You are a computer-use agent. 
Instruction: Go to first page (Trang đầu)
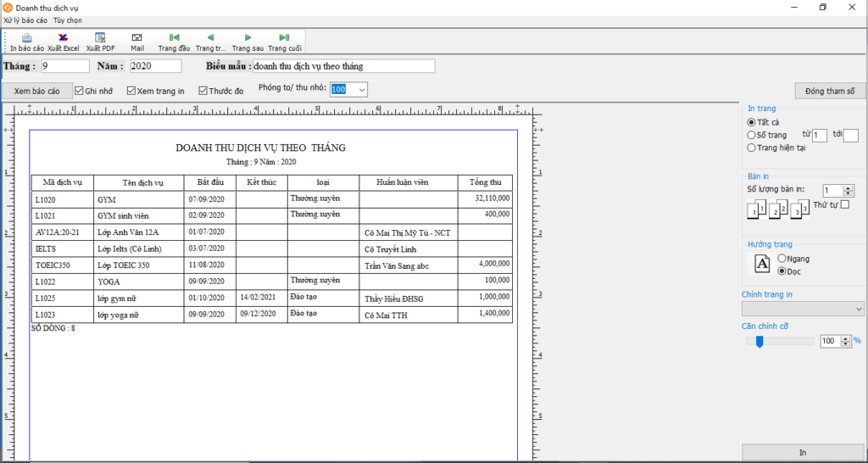point(174,38)
